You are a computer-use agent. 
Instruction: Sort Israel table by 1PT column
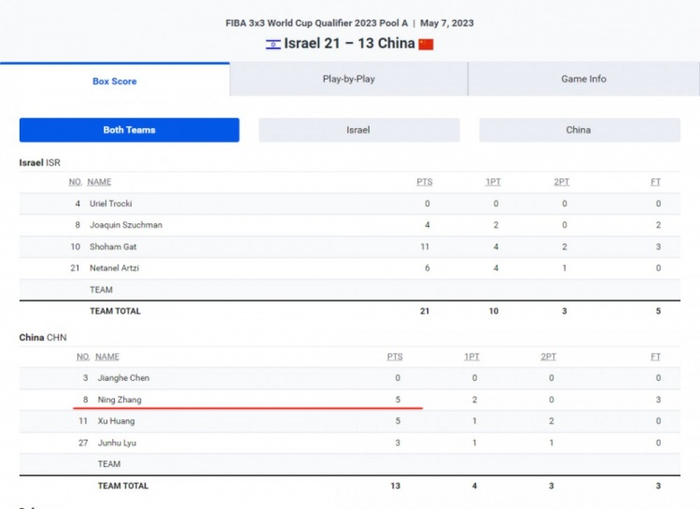point(493,182)
